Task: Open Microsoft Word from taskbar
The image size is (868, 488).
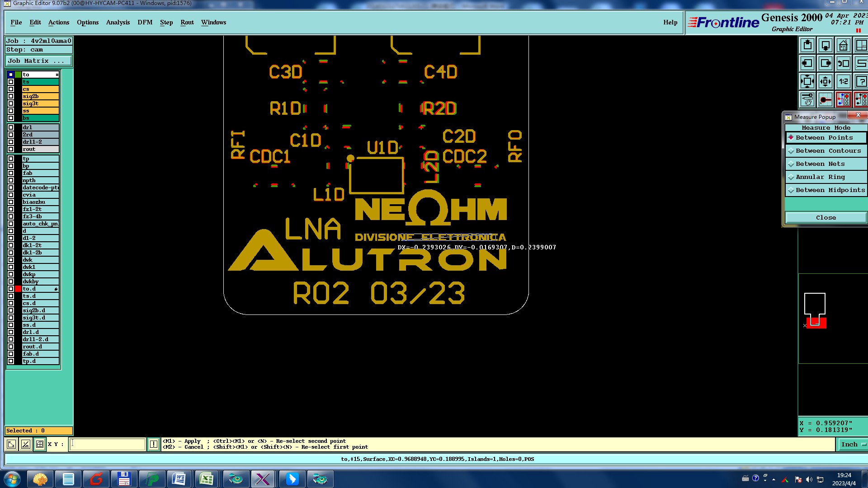Action: pyautogui.click(x=179, y=479)
